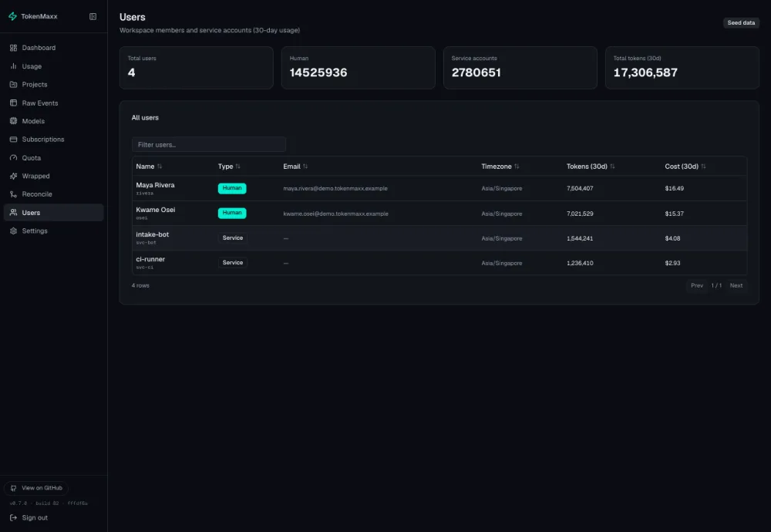Image resolution: width=771 pixels, height=532 pixels.
Task: Click the GitHub icon in the footer
Action: (x=13, y=488)
